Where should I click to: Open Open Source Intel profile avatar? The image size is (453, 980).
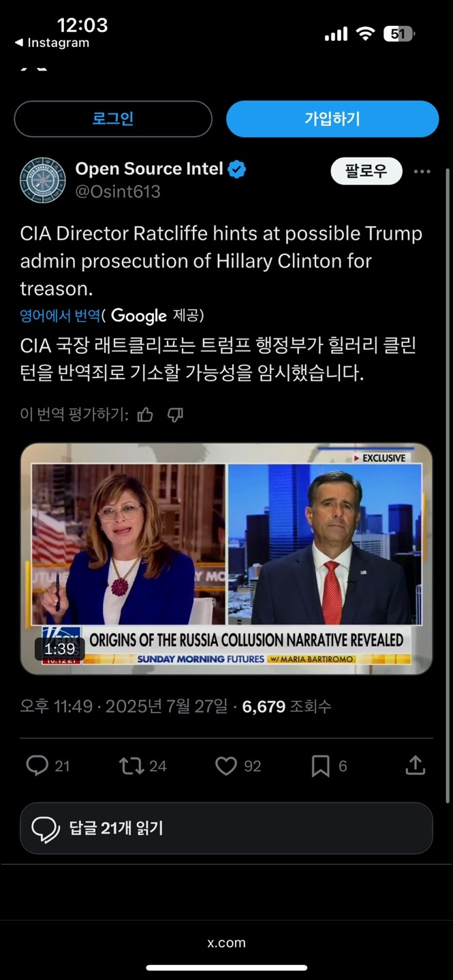(42, 180)
